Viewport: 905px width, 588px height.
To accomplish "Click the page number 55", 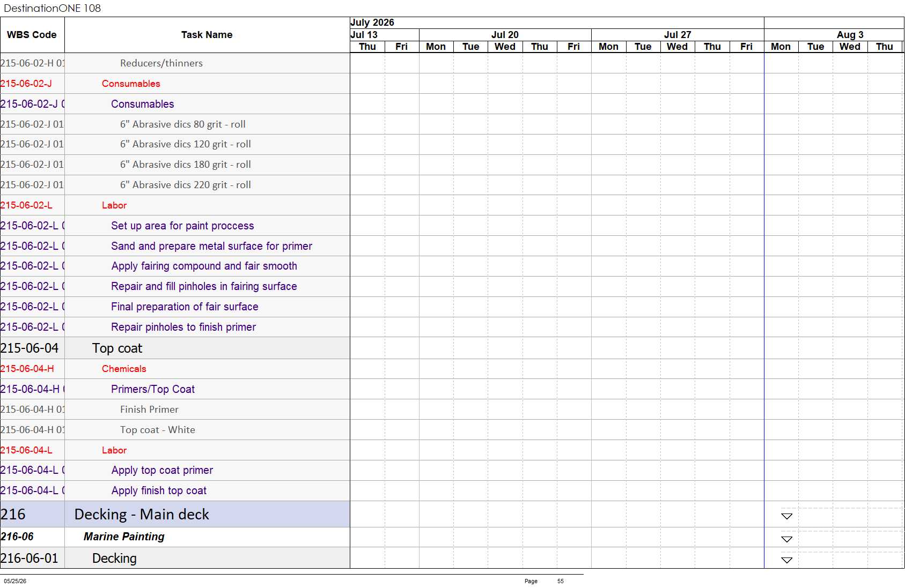I will [x=561, y=581].
